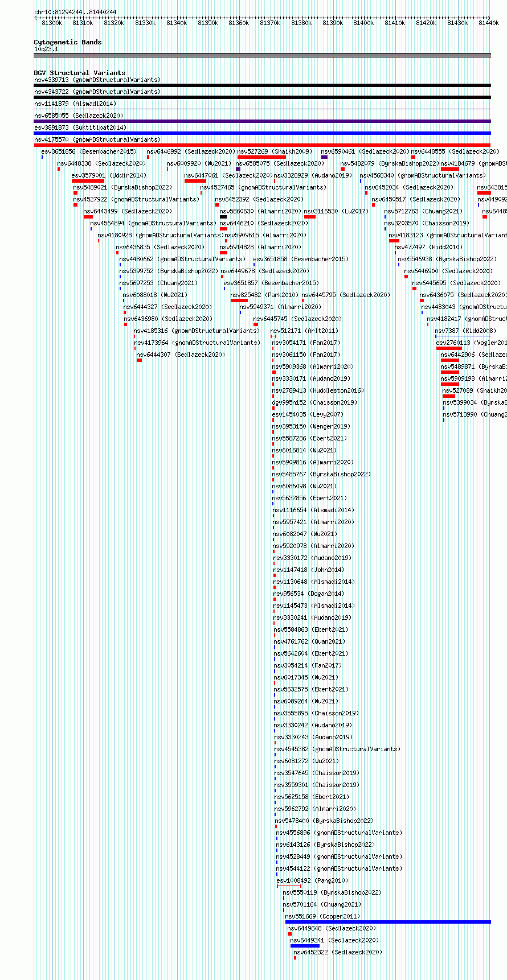This screenshot has height=980, width=507.
Task: Click the red nsv4175570 gnomAD bar
Action: point(262,145)
